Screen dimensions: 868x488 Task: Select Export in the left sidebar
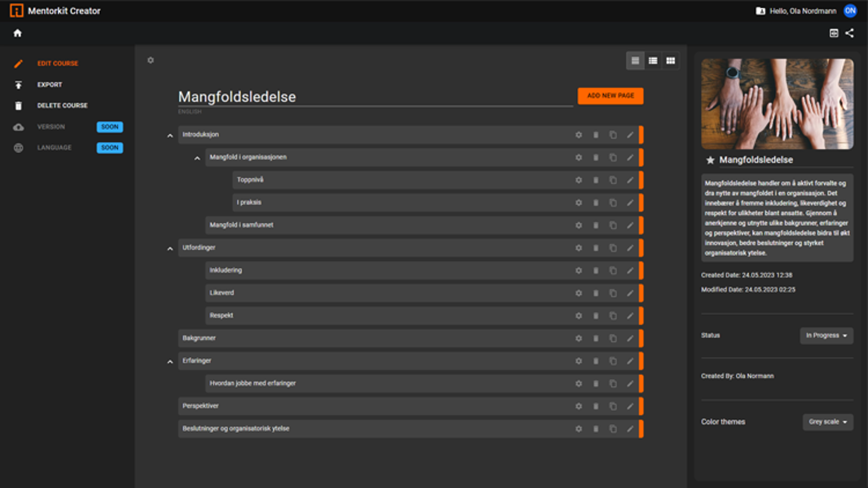coord(49,85)
